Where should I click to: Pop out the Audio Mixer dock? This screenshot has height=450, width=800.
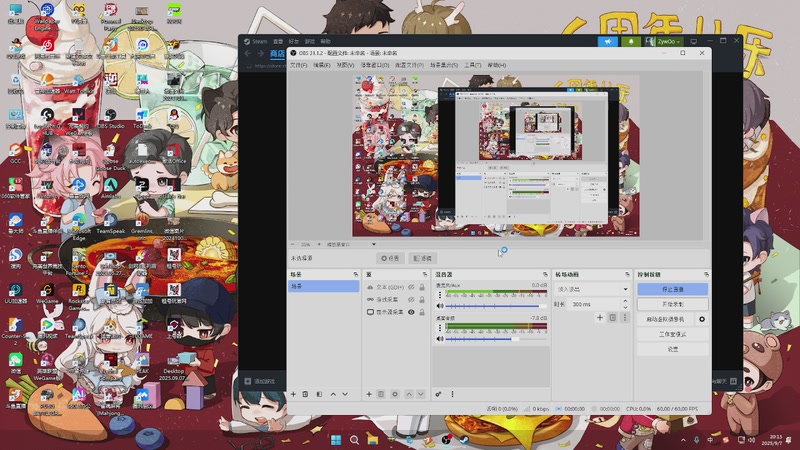545,274
